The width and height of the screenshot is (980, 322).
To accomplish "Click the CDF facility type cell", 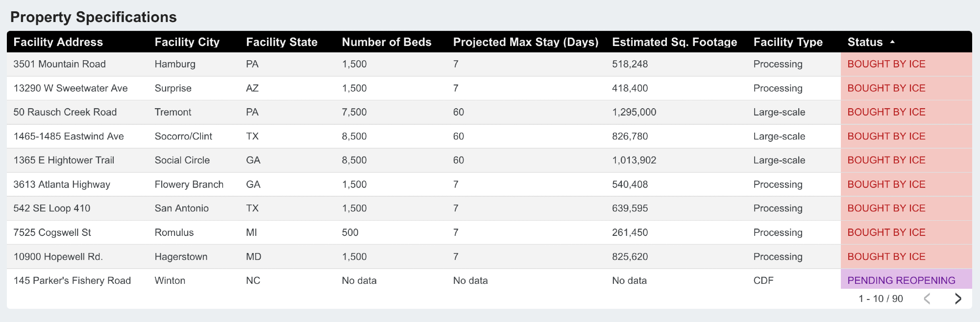I will coord(763,280).
